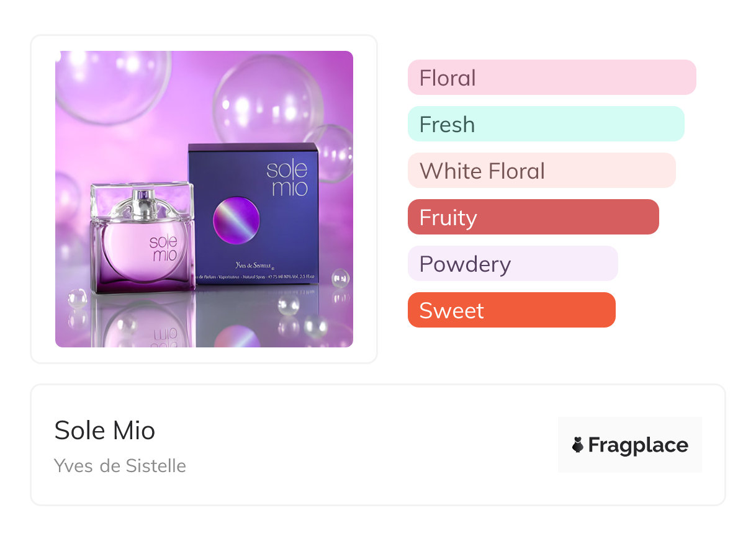The image size is (756, 536).
Task: Select the Powdery accord bar
Action: [x=513, y=264]
